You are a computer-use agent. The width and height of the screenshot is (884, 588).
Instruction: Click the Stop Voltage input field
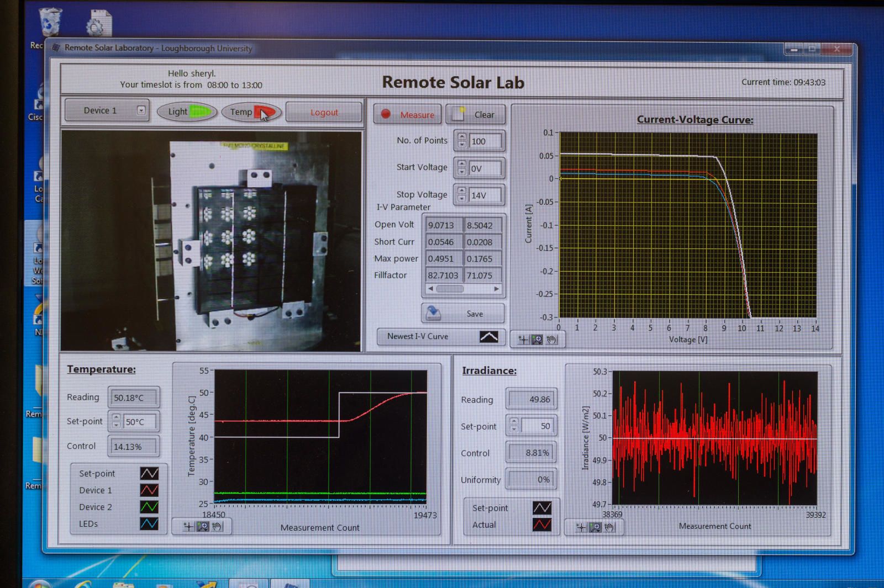coord(485,195)
